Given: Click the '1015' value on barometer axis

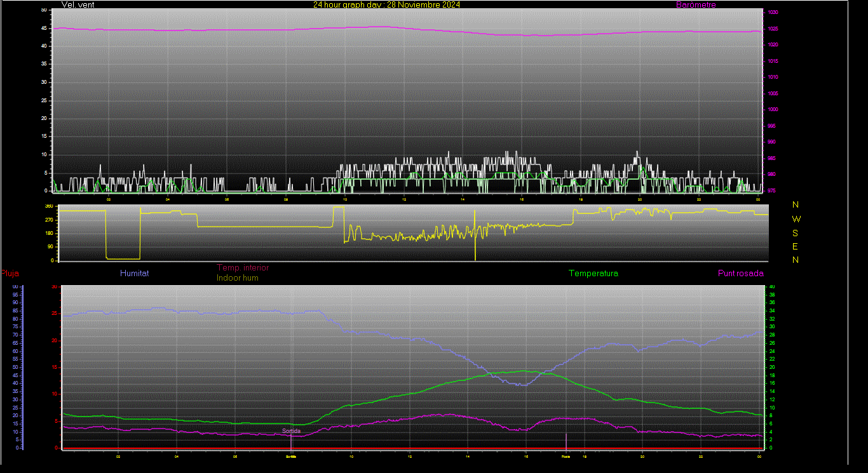Looking at the screenshot, I should pos(773,61).
